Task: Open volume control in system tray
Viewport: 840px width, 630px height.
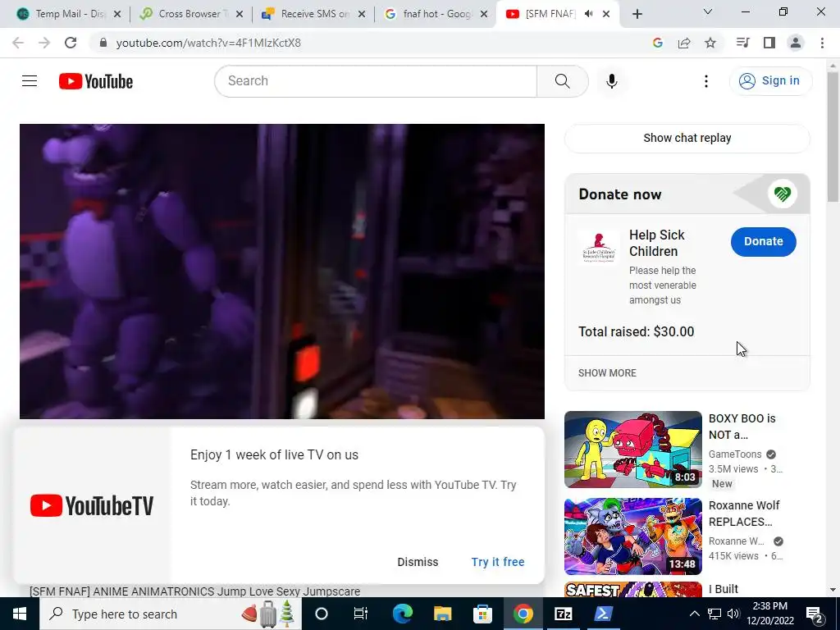Action: 733,614
